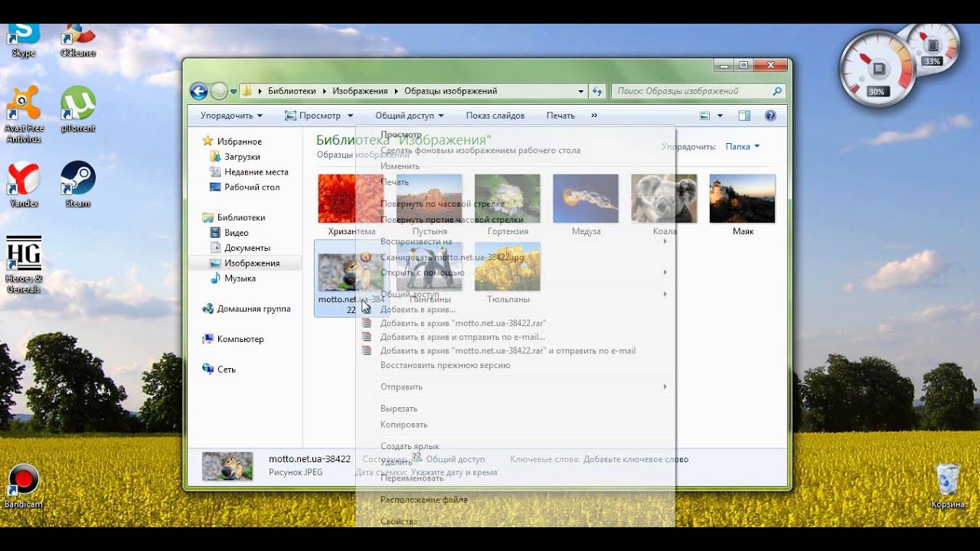Choose Добавить в архив... menu entry
Screen dimensions: 980x551
(418, 309)
